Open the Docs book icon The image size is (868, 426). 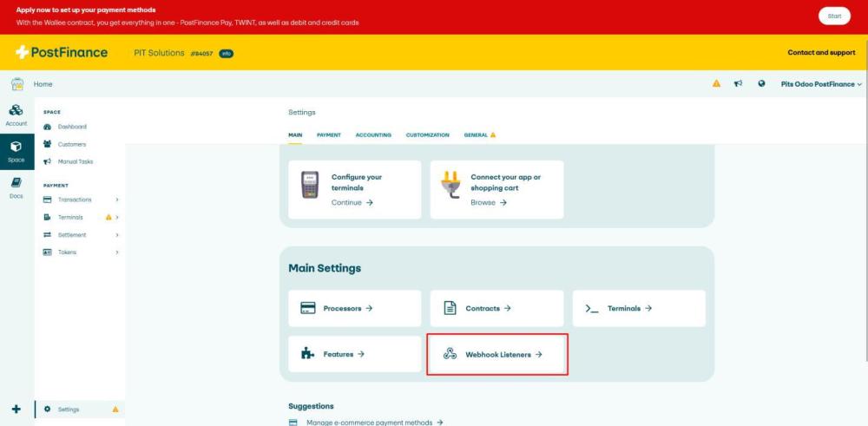point(16,183)
